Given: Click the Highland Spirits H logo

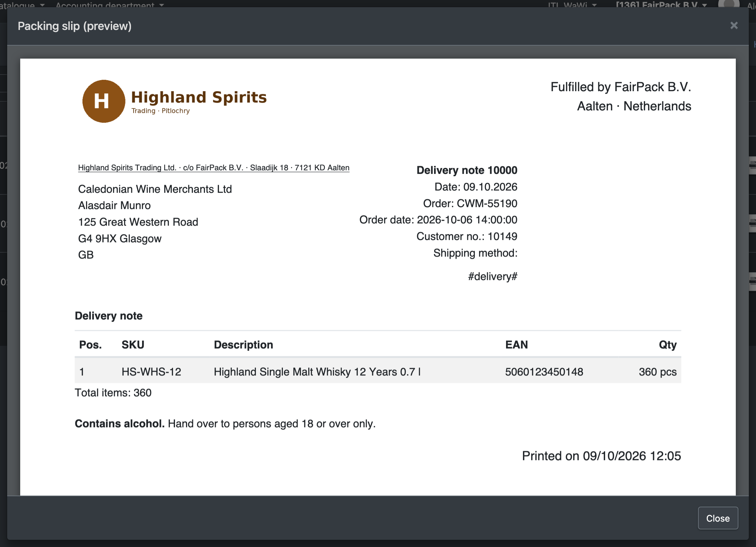Looking at the screenshot, I should 104,101.
